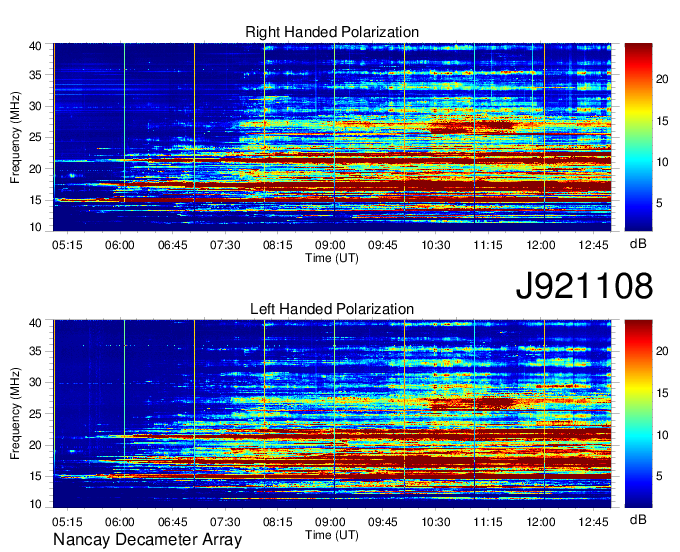680x552 pixels.
Task: Click 06:00 time tick of right-handed plot
Action: 120,245
